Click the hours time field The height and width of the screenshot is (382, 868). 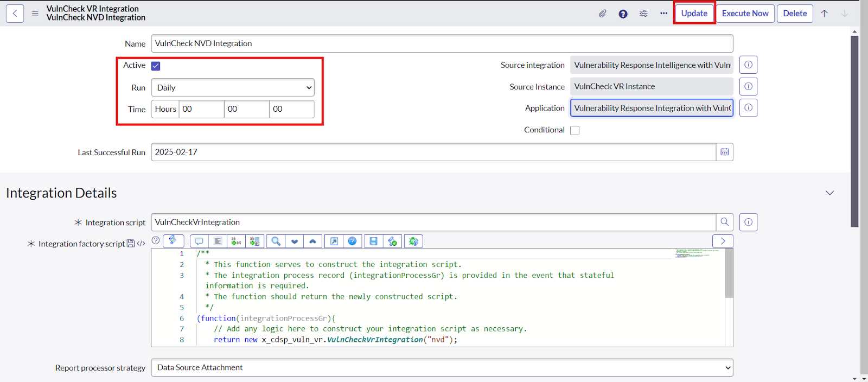pos(202,109)
